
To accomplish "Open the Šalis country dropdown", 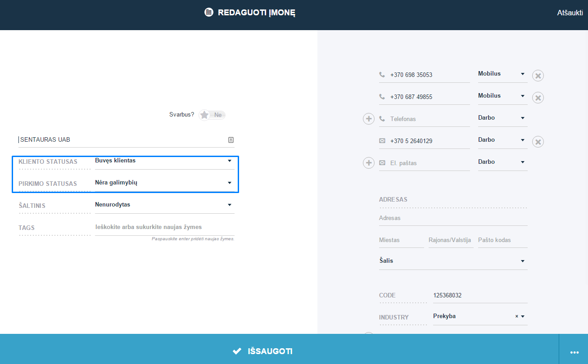I will [x=453, y=261].
